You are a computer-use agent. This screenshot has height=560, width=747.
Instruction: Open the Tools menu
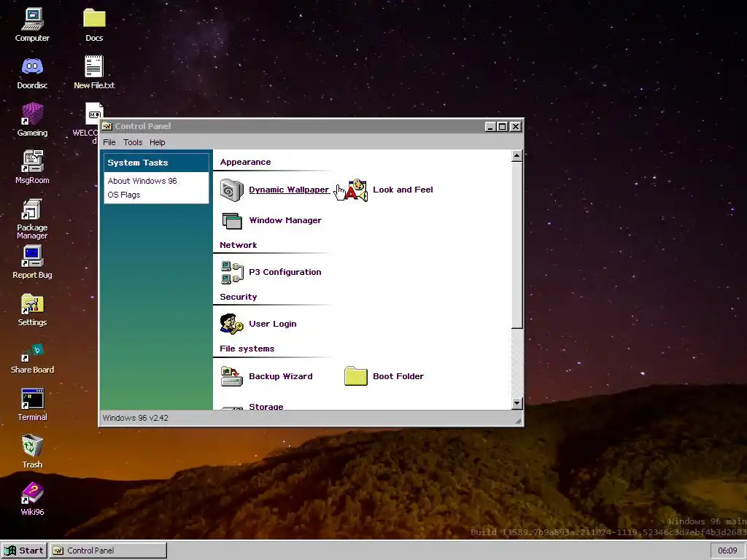pyautogui.click(x=133, y=142)
